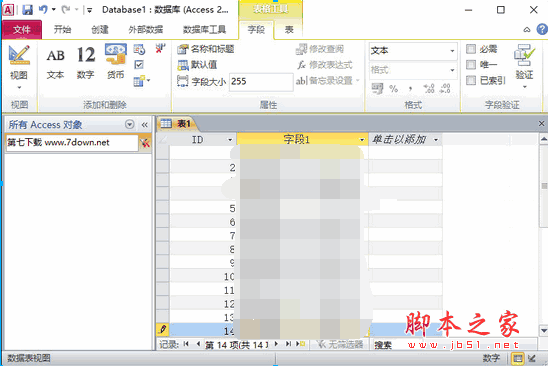
Task: Go to the next record
Action: click(x=276, y=344)
